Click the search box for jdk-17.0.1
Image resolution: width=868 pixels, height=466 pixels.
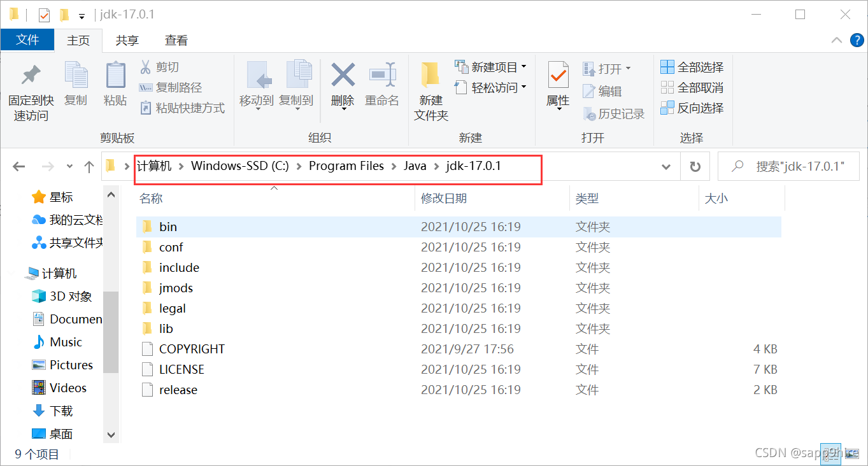[x=788, y=167]
